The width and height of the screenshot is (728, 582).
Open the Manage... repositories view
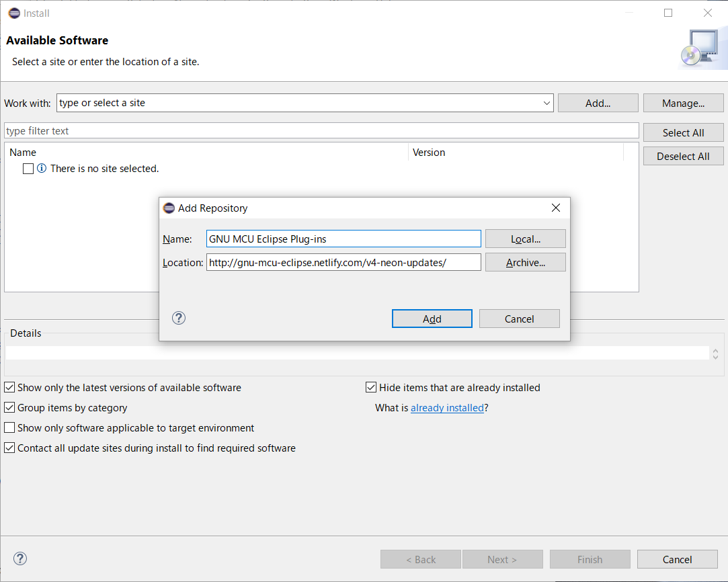[x=683, y=102]
